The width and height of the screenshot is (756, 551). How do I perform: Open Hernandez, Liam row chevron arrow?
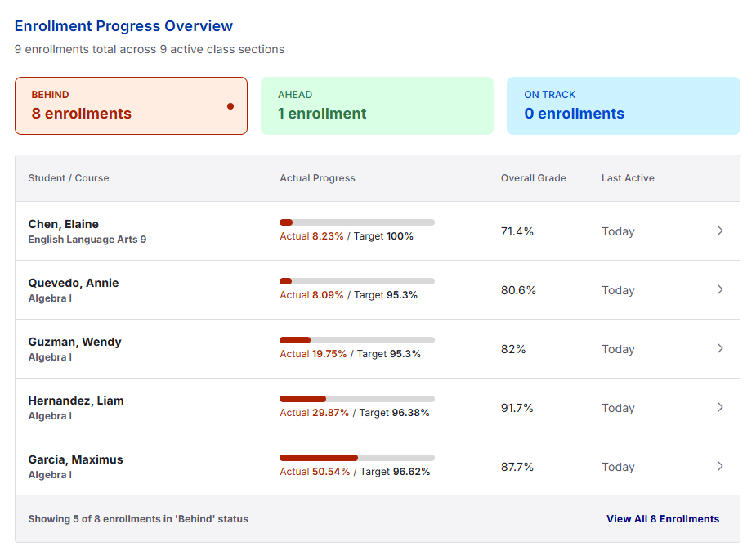pyautogui.click(x=720, y=407)
